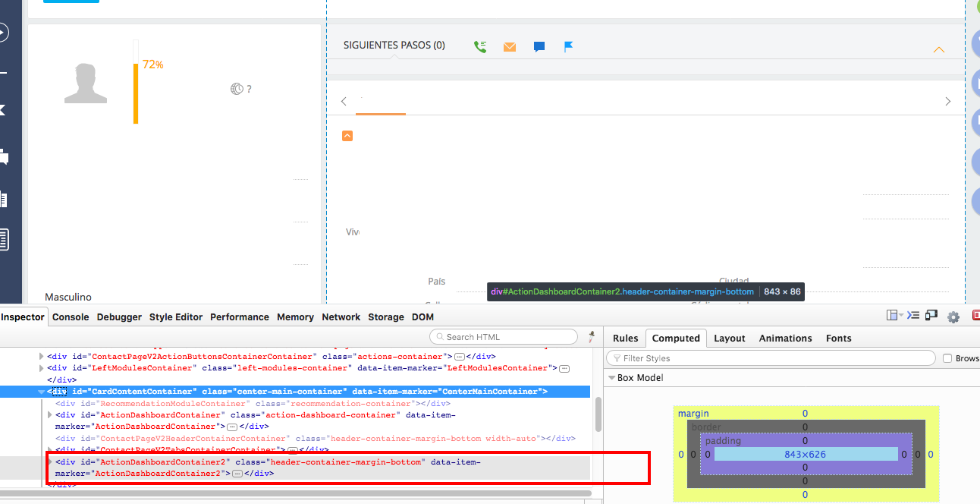Open the Memory tab
This screenshot has height=504, width=980.
[295, 317]
